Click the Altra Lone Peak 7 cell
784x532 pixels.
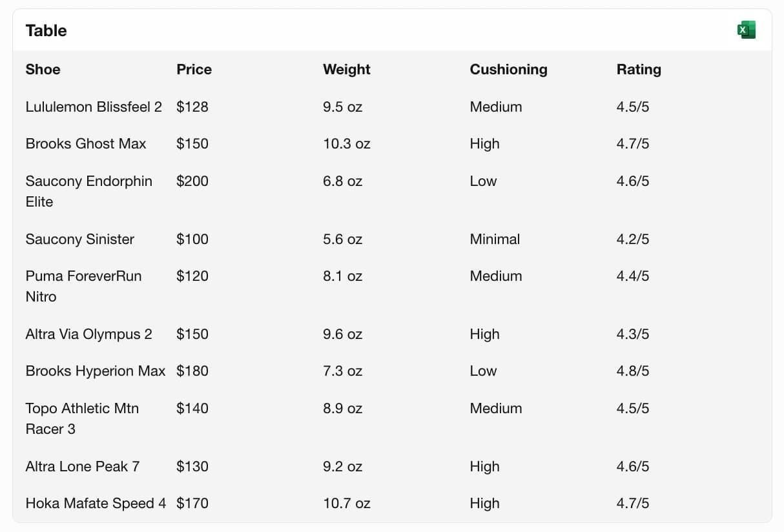(x=82, y=466)
